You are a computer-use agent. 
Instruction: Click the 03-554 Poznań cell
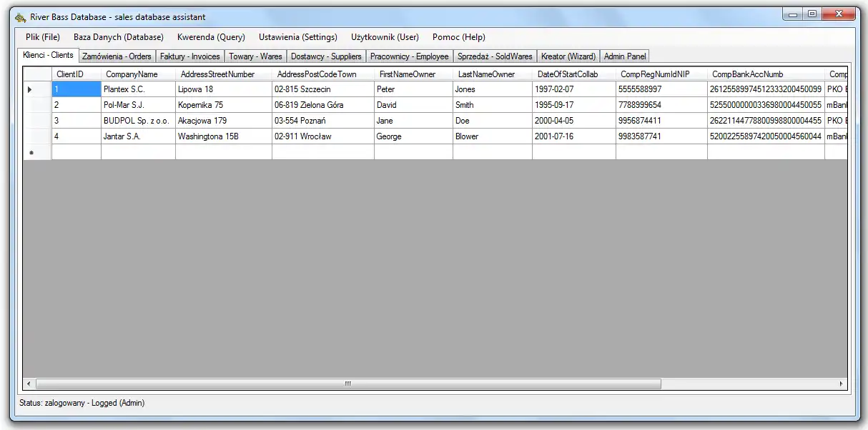[323, 121]
